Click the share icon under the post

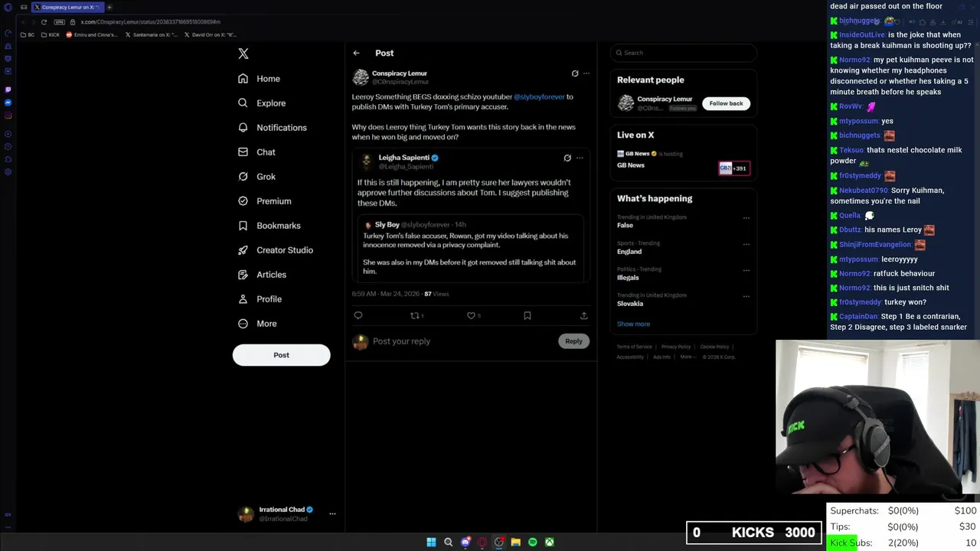pyautogui.click(x=584, y=315)
